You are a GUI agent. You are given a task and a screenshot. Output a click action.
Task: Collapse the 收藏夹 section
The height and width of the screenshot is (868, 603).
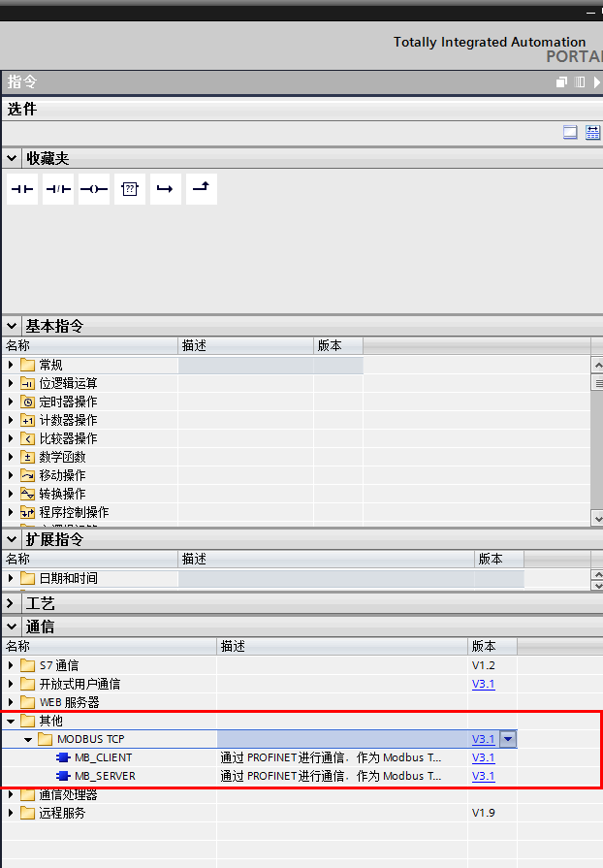[x=12, y=158]
